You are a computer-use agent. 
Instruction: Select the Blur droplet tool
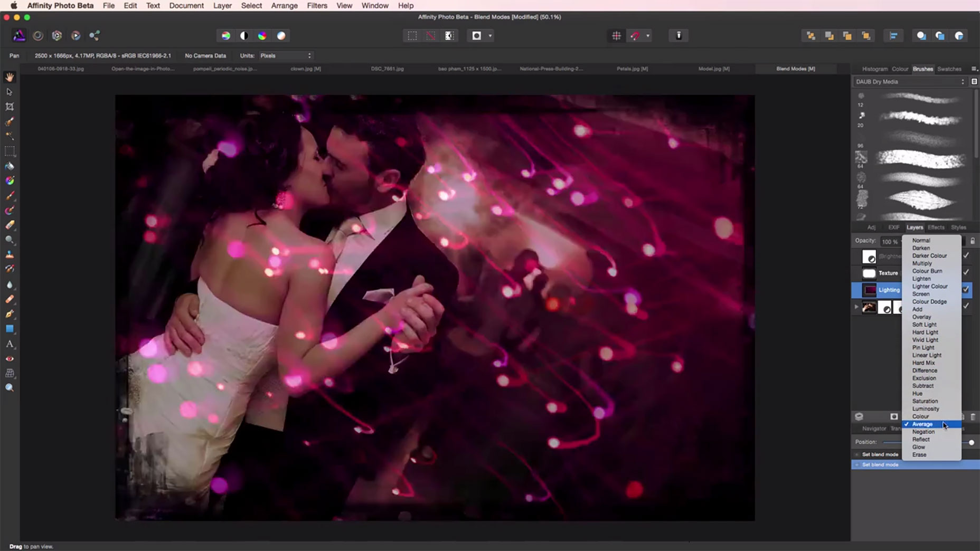tap(10, 284)
